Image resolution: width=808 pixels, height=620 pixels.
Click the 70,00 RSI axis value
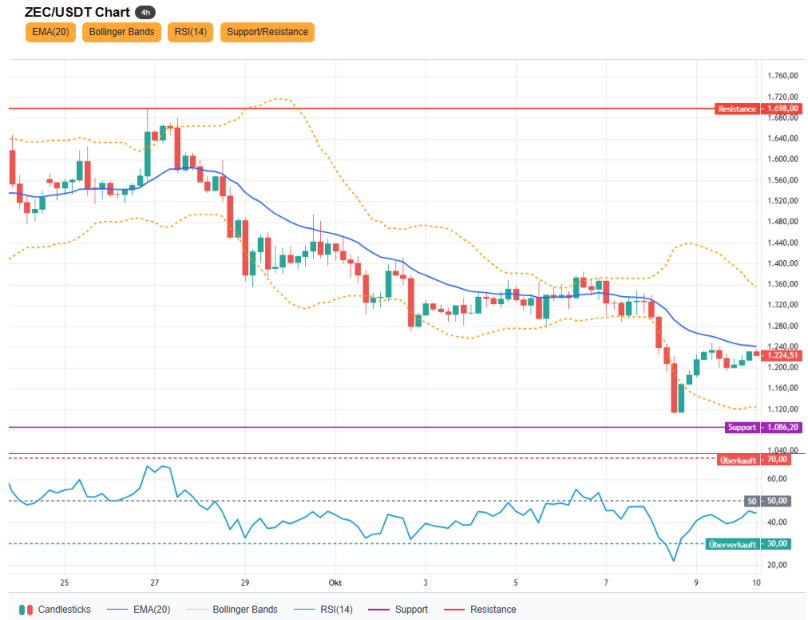[x=777, y=459]
